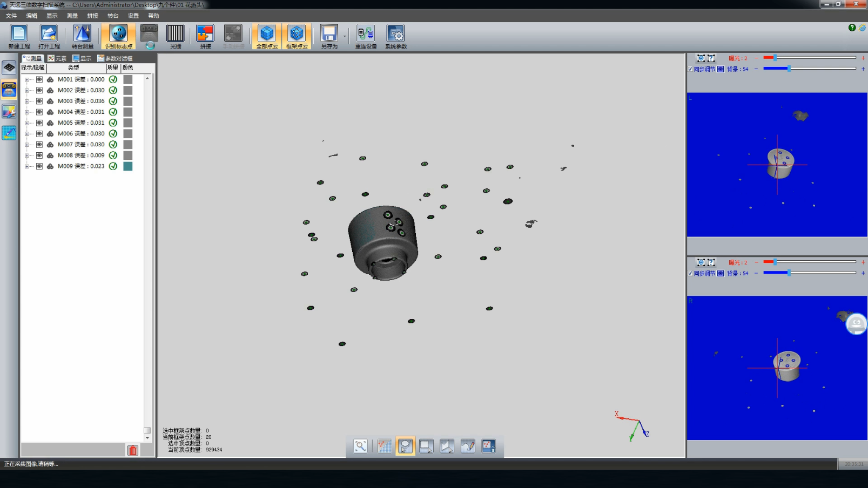Select the rectangle selection tool in bottom toolbar
Image resolution: width=868 pixels, height=488 pixels.
426,446
